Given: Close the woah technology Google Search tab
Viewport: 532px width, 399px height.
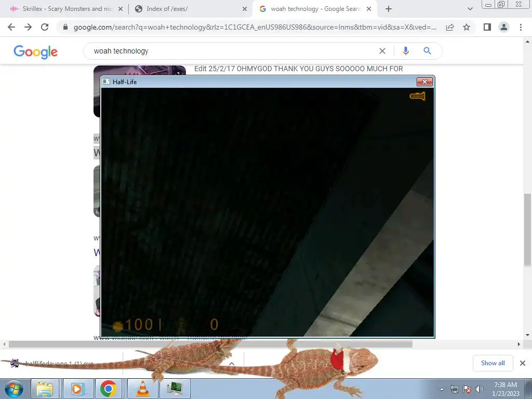Looking at the screenshot, I should click(369, 9).
